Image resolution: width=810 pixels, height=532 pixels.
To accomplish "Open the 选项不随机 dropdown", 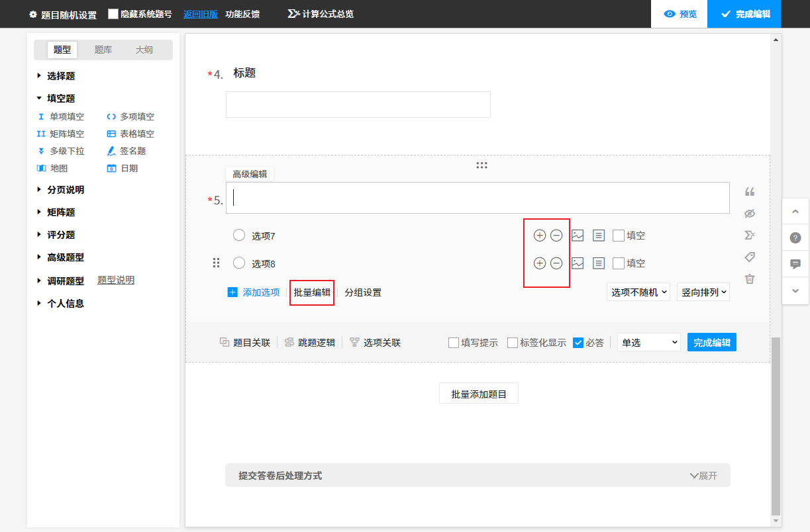I will pyautogui.click(x=638, y=292).
